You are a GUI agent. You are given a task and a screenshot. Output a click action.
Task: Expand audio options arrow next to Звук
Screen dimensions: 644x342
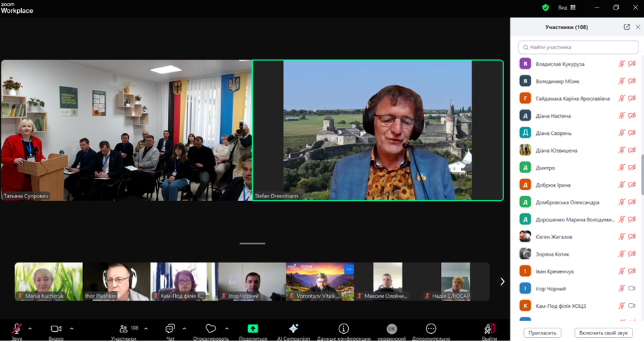(30, 328)
